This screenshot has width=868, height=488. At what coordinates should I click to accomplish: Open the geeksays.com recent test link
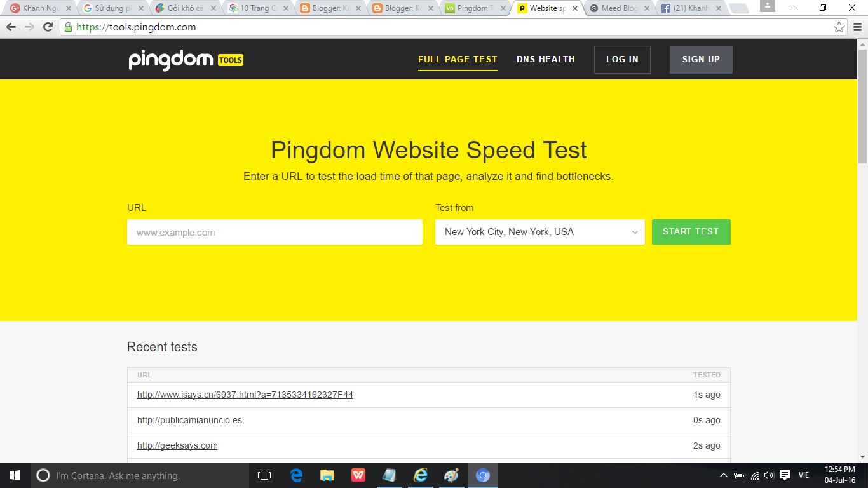[x=177, y=445]
